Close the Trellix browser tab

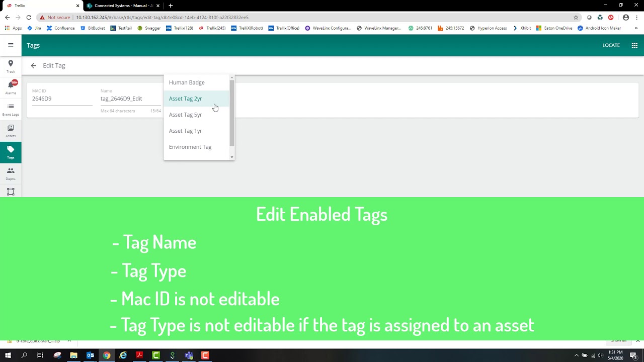pyautogui.click(x=77, y=6)
